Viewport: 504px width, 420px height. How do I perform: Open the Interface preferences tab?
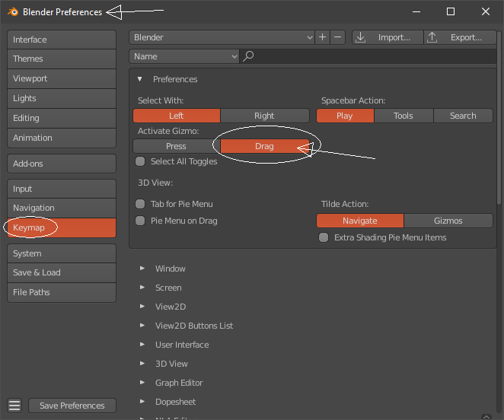(x=62, y=40)
